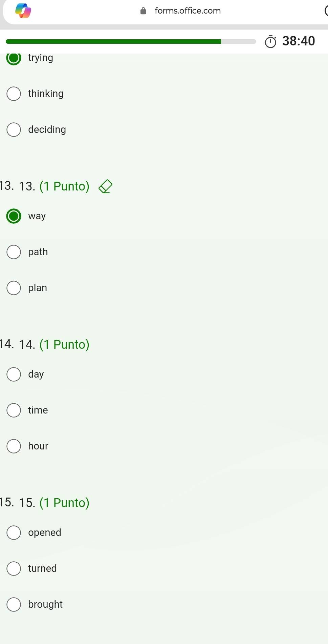Select the 'thinking' radio option
The height and width of the screenshot is (644, 328).
[14, 94]
